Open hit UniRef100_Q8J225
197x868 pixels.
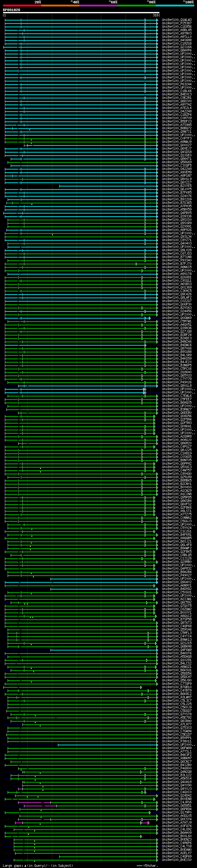(x=176, y=450)
